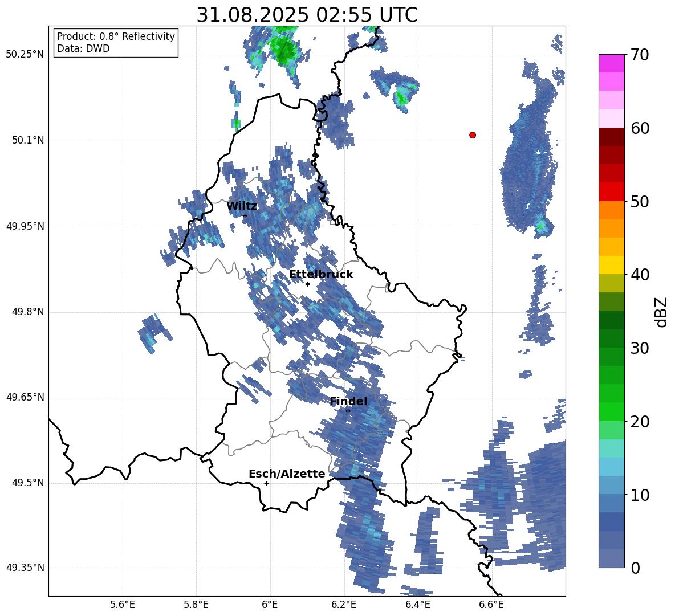Click the 5.6°E longitude label
This screenshot has width=675, height=616.
tap(123, 605)
